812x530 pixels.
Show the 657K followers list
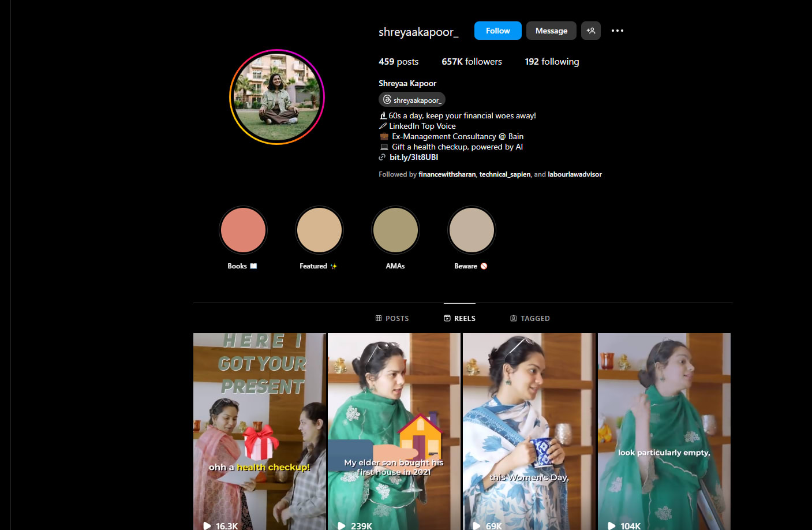(472, 62)
